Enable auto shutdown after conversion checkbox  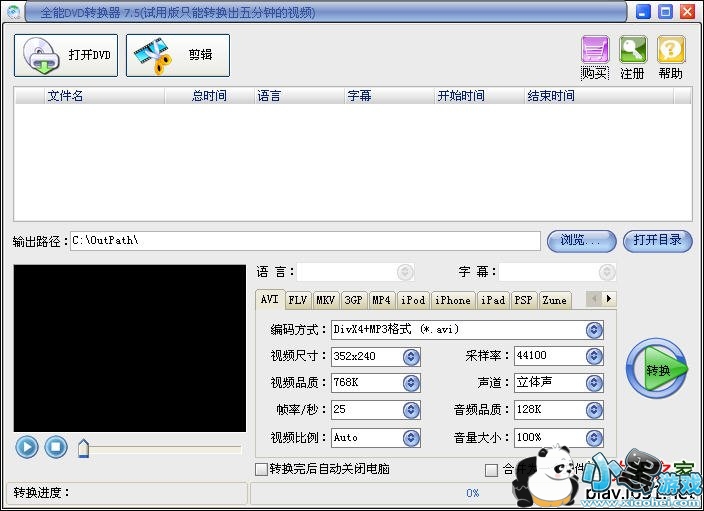[261, 470]
